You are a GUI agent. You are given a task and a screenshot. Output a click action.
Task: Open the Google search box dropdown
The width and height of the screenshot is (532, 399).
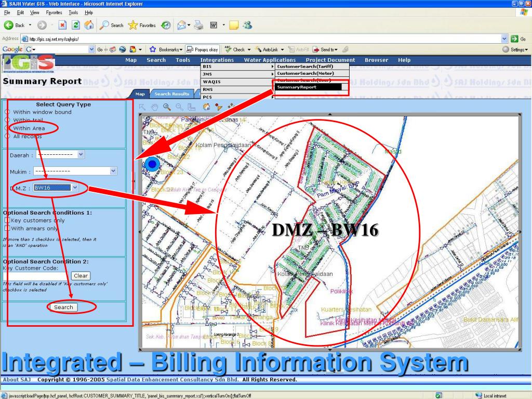pyautogui.click(x=91, y=49)
